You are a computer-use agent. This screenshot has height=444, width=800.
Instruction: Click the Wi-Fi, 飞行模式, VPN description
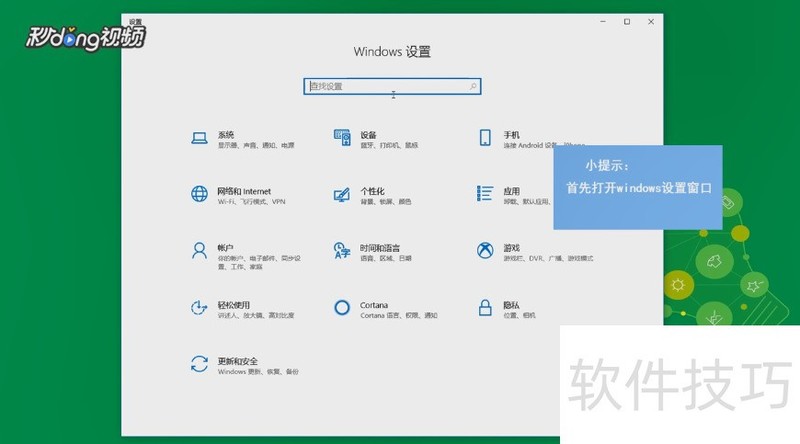[252, 202]
